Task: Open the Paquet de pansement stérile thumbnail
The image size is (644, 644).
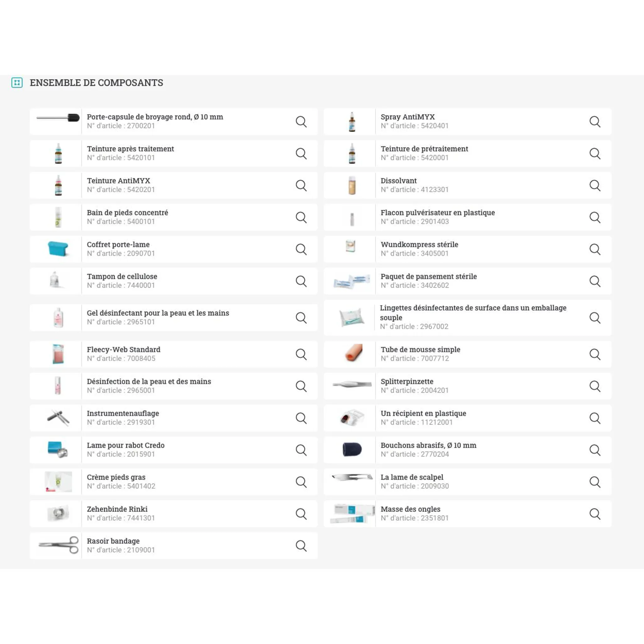Action: click(x=352, y=281)
